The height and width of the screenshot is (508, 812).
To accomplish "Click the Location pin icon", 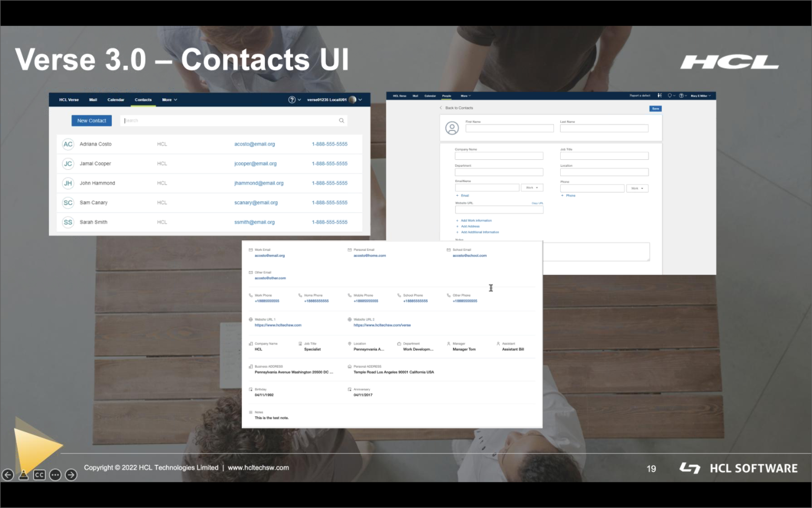I will tap(350, 343).
